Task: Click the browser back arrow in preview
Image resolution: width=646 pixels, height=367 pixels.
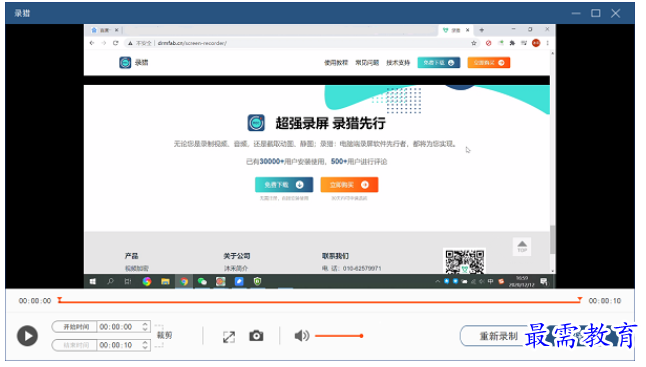Action: click(x=92, y=43)
